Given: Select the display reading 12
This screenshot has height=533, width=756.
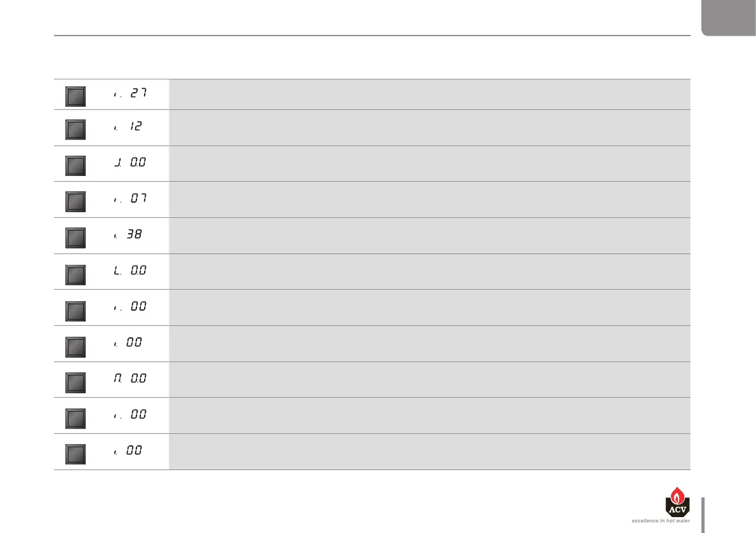Looking at the screenshot, I should pos(128,127).
